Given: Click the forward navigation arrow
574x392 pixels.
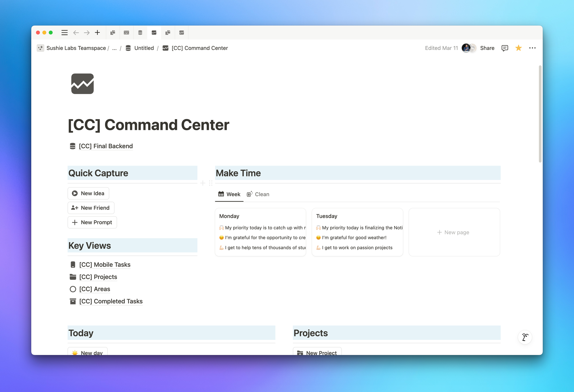Looking at the screenshot, I should (x=87, y=33).
